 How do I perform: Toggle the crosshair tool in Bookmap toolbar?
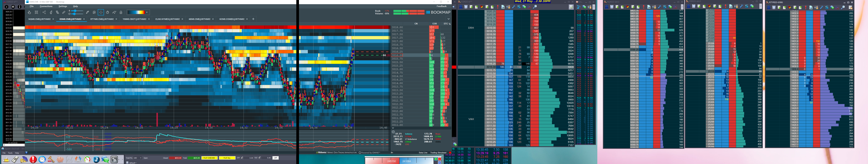click(101, 12)
